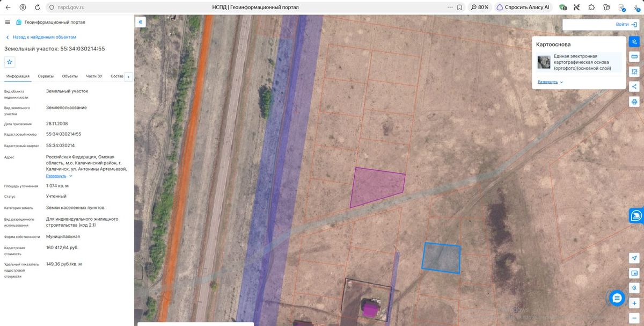Print the map with the printer icon
644x326 pixels.
point(634,102)
